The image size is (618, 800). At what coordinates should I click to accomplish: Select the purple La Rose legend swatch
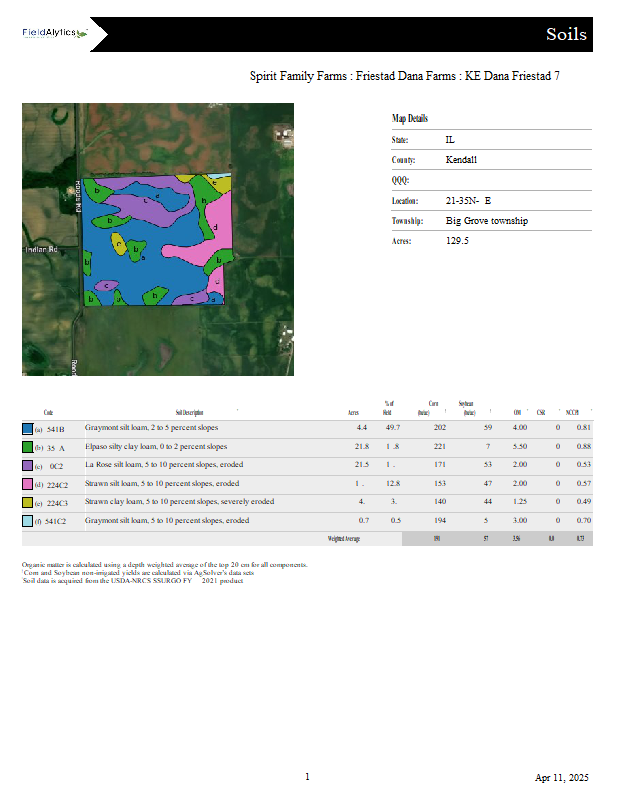tap(27, 465)
